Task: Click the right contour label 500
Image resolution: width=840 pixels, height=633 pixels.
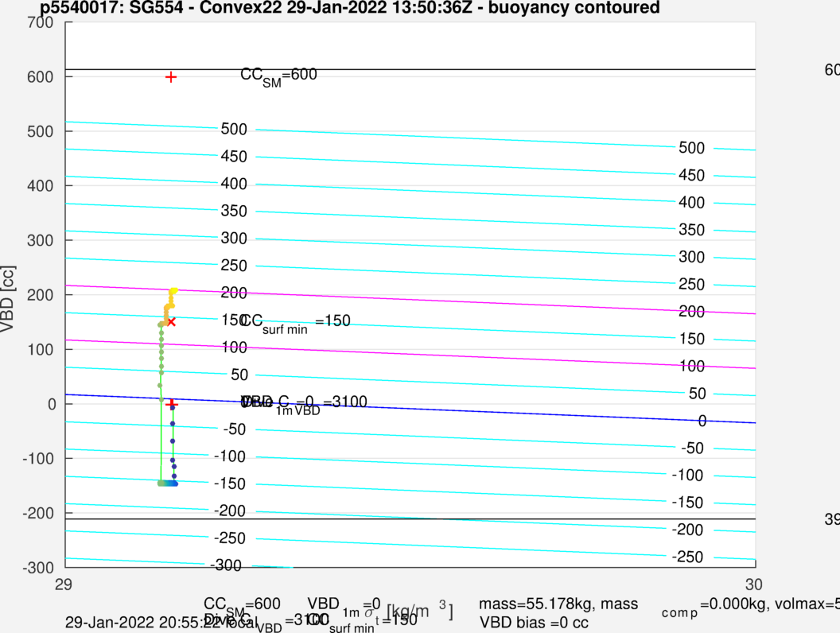Action: point(691,149)
